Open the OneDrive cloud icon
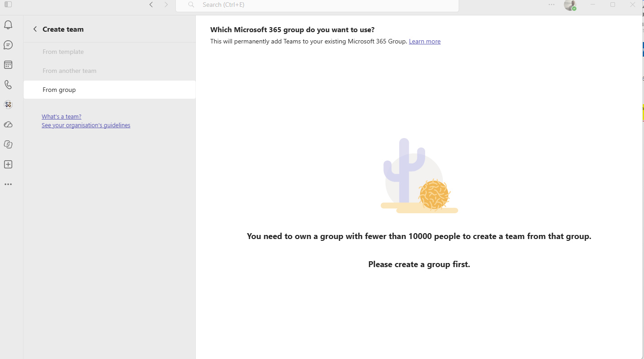The height and width of the screenshot is (359, 644). pyautogui.click(x=8, y=124)
